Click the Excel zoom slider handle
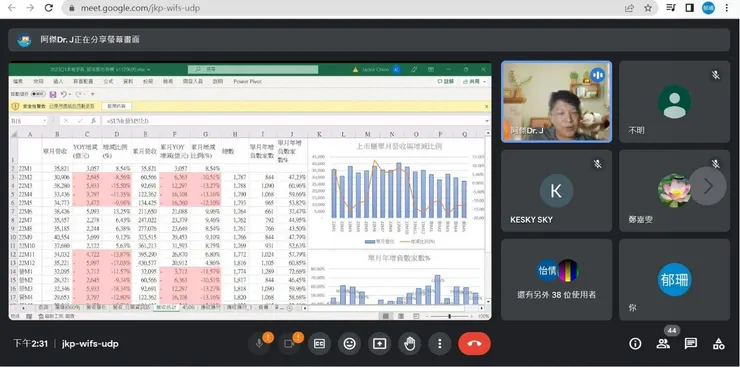The width and height of the screenshot is (740, 367). 449,316
